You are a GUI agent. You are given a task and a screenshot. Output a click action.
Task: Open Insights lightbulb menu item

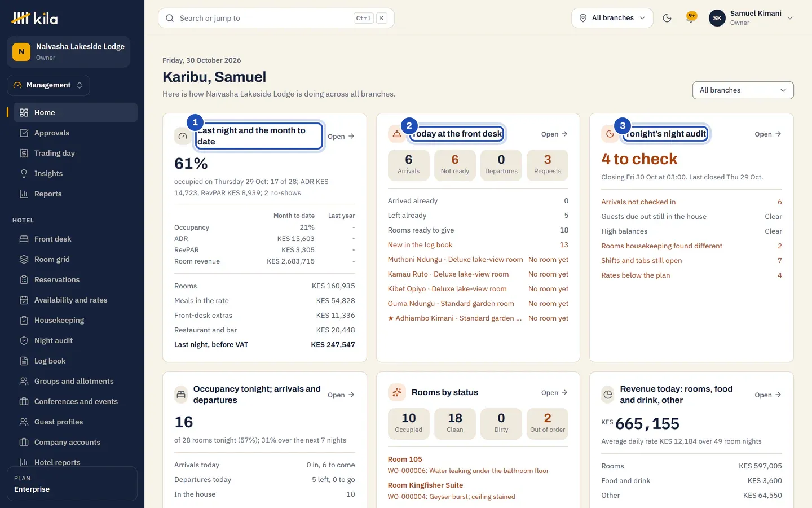click(75, 174)
